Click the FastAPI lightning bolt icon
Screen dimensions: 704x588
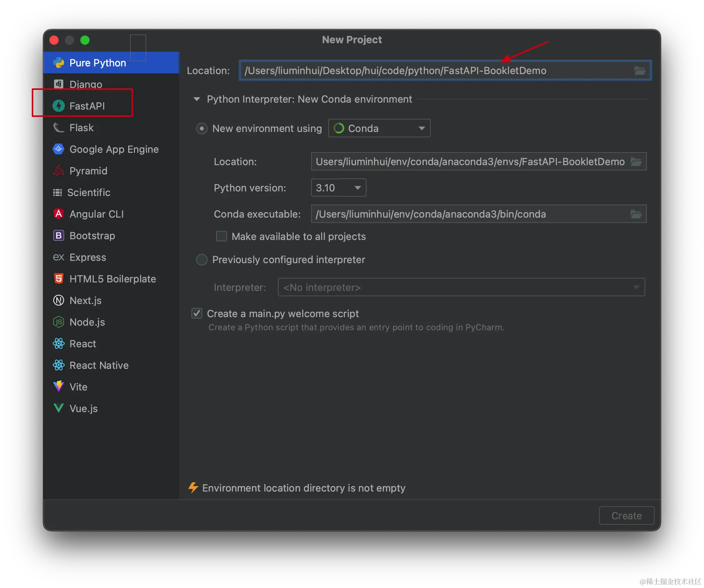(x=59, y=106)
